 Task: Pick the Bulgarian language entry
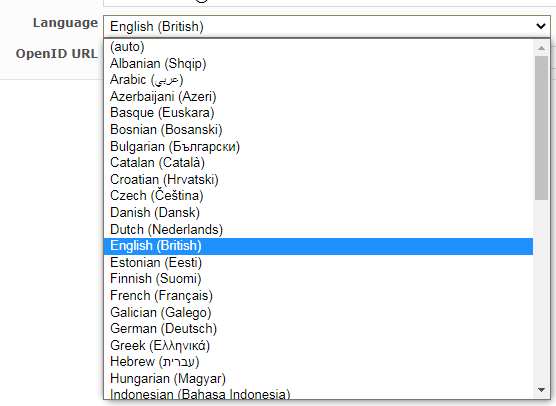coord(318,146)
